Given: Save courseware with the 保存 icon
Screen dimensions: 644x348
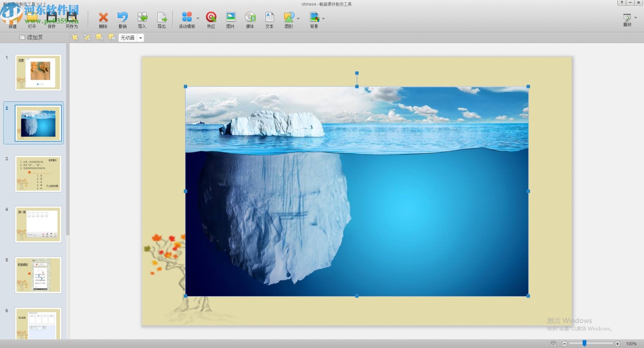Looking at the screenshot, I should coord(52,19).
